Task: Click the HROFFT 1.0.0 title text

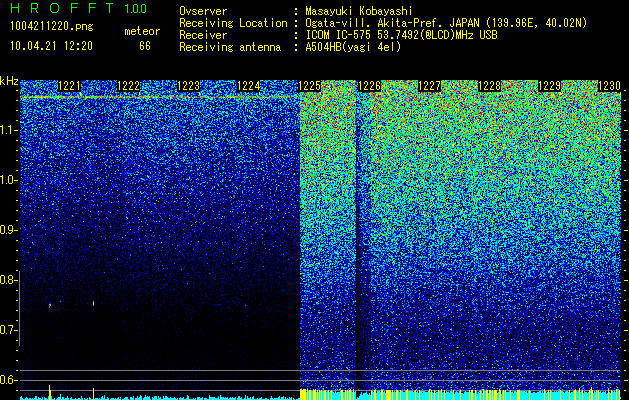Action: coord(78,8)
